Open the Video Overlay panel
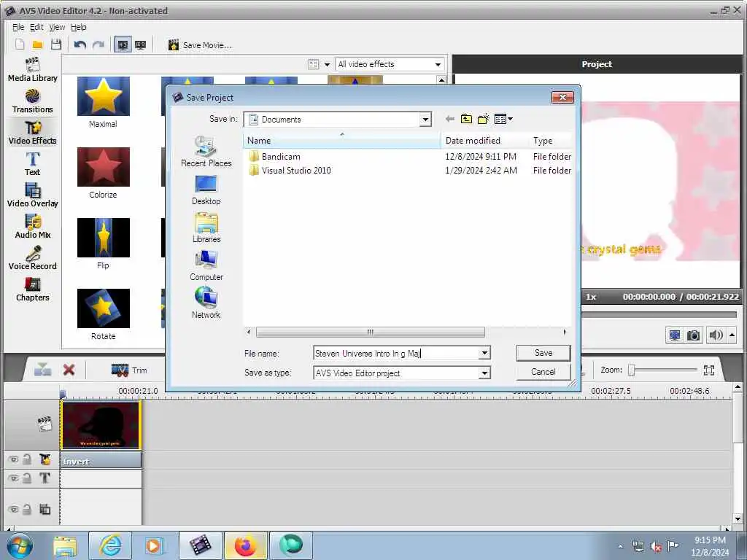The height and width of the screenshot is (560, 747). (x=32, y=195)
